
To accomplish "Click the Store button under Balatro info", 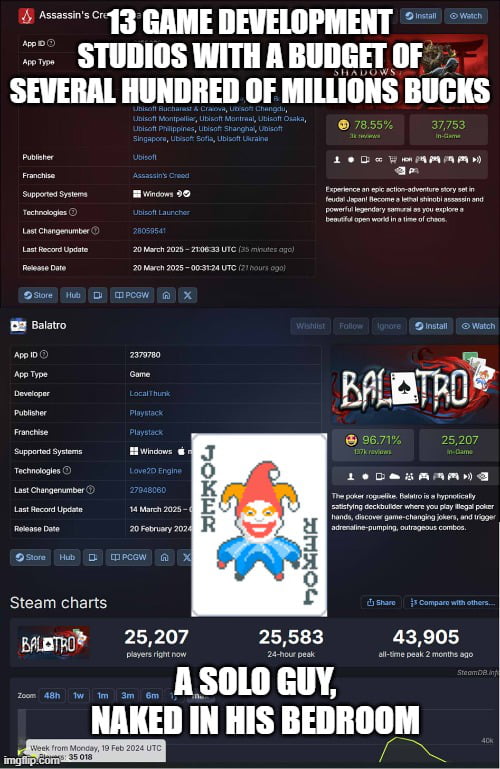I will 30,557.
